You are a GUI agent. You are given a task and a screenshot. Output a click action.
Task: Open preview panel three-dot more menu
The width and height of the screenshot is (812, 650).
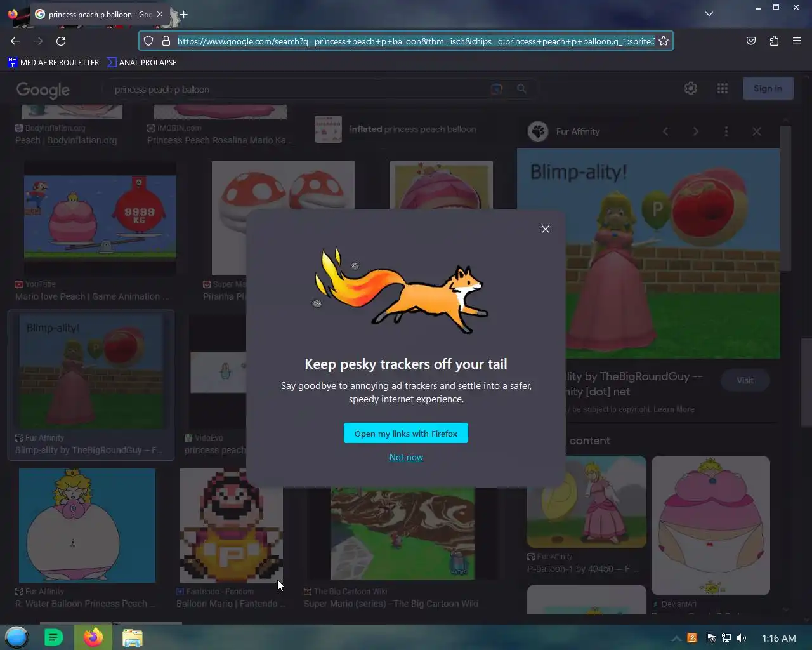(726, 131)
